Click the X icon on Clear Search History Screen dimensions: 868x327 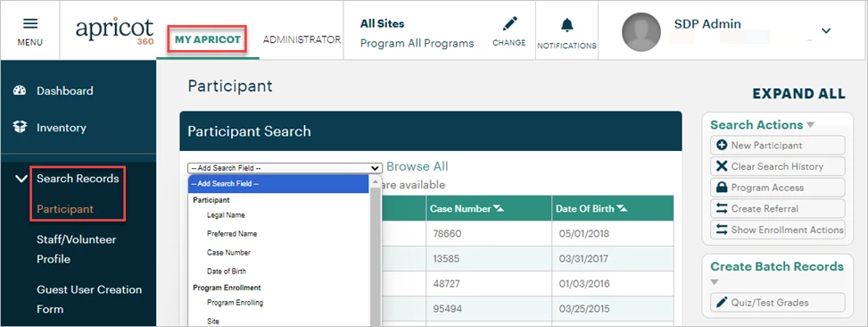722,166
